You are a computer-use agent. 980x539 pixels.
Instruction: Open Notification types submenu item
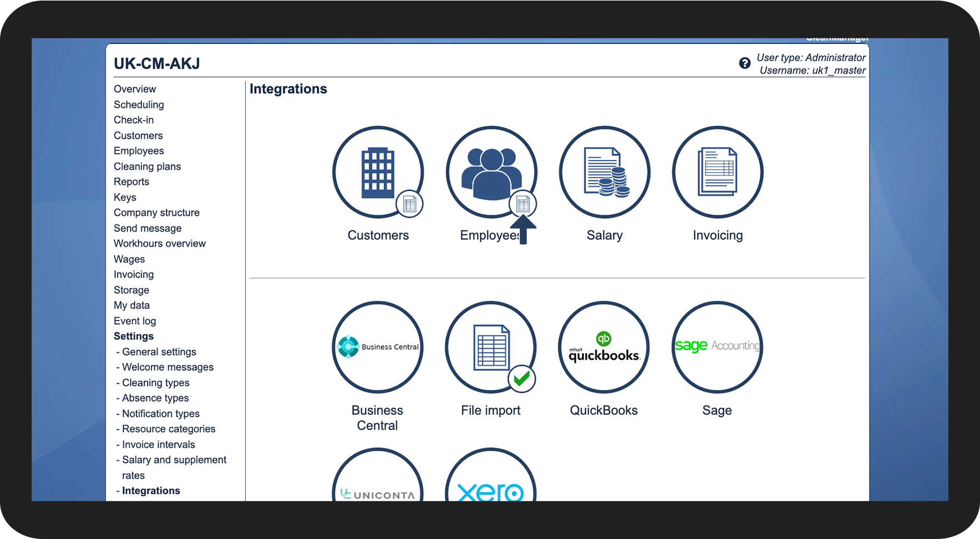click(x=161, y=414)
